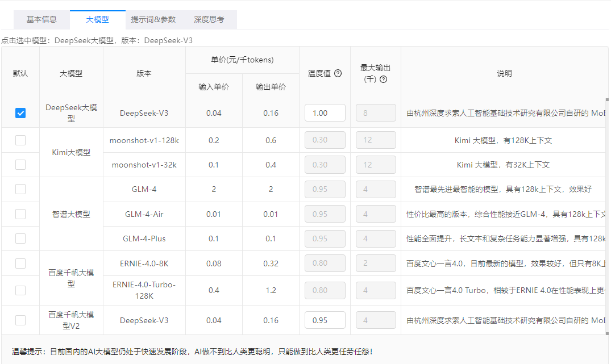The width and height of the screenshot is (611, 364).
Task: Click the temperature field in moonshot-v1-128k row
Action: point(325,140)
